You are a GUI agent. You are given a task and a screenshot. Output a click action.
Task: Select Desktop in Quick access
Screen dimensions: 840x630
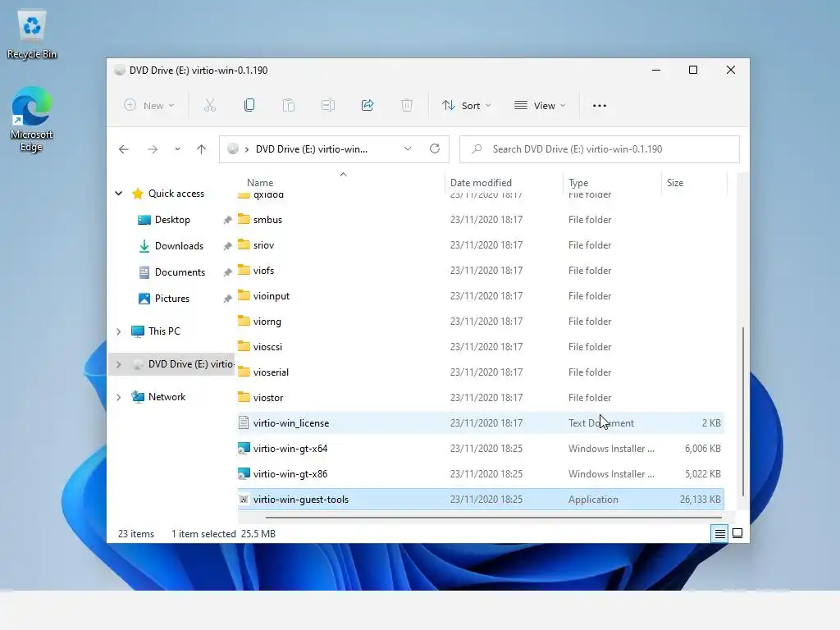172,220
